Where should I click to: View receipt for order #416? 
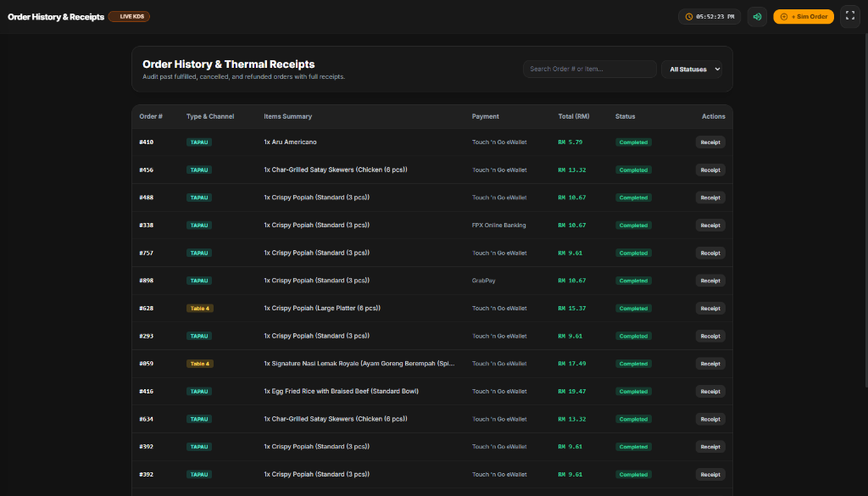(710, 392)
